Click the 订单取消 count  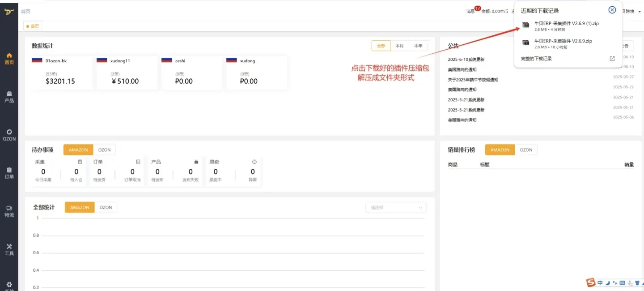[132, 171]
